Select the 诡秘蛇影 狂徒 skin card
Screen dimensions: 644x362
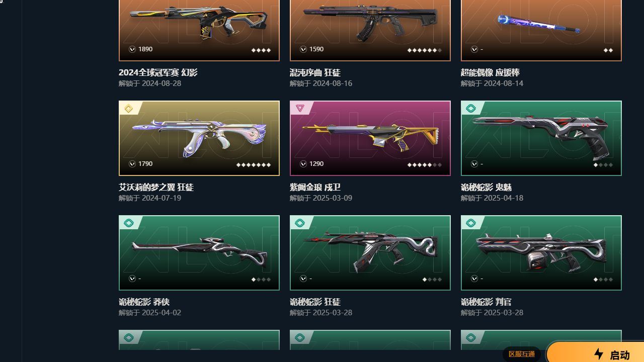[x=370, y=253]
